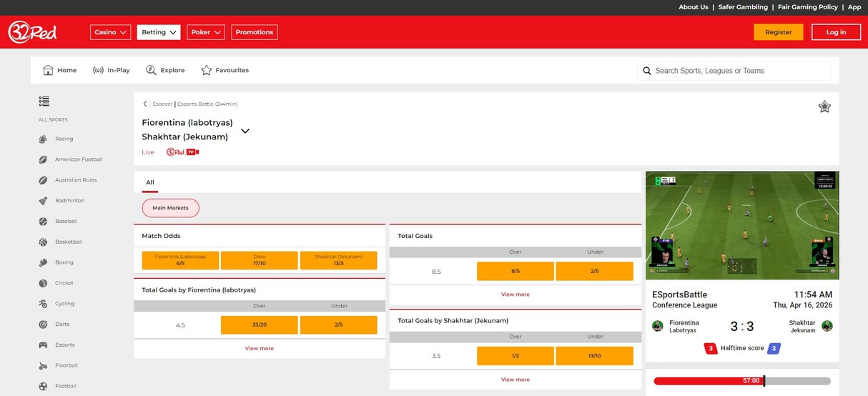Image resolution: width=868 pixels, height=396 pixels.
Task: Select Total Goals Over 8.5 at 8/5
Action: [516, 271]
